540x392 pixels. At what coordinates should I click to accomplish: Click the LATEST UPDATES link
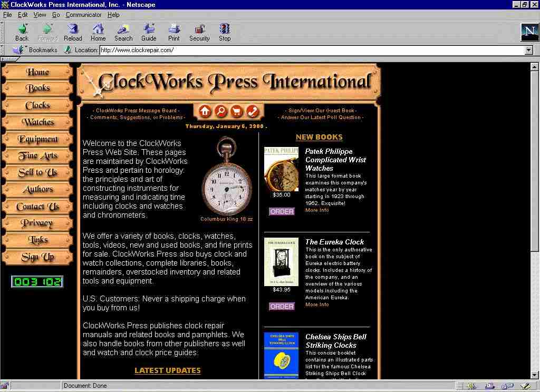[x=167, y=370]
